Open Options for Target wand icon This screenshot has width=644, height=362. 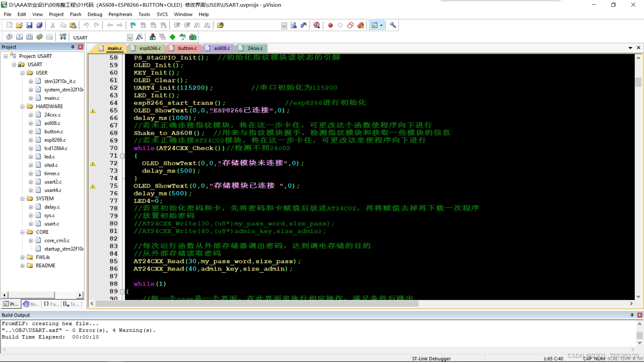click(140, 37)
